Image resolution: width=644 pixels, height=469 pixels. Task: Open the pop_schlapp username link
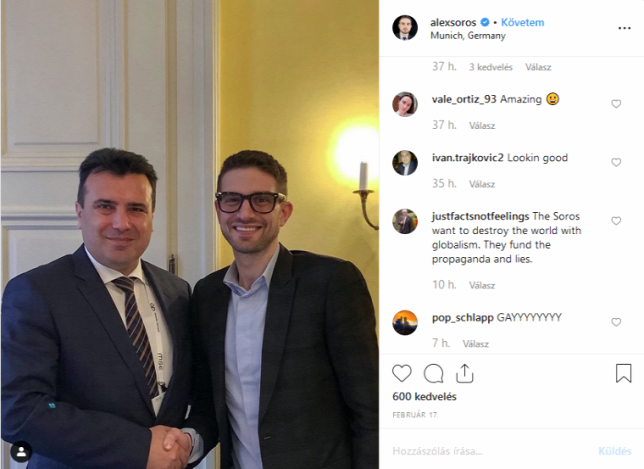pos(462,317)
